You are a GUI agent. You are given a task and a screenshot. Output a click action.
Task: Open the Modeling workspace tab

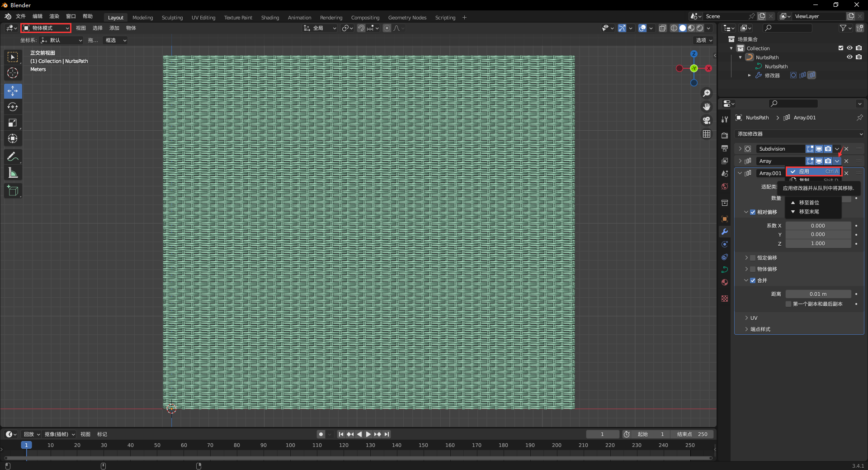(142, 18)
